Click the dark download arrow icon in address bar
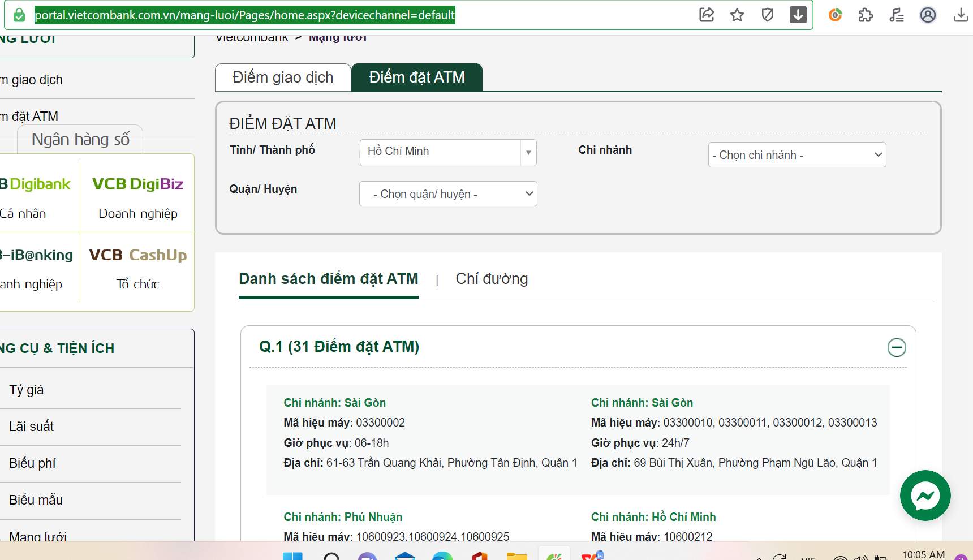 point(798,15)
